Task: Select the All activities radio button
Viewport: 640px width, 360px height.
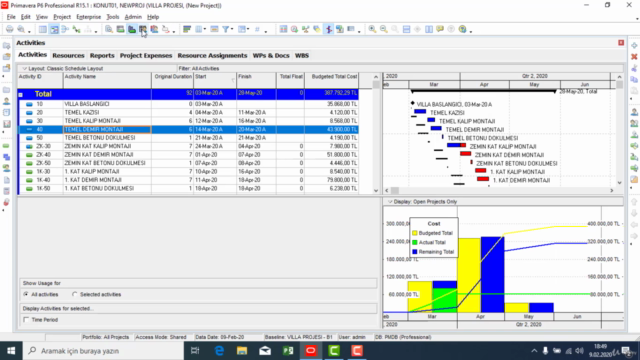Action: point(26,294)
